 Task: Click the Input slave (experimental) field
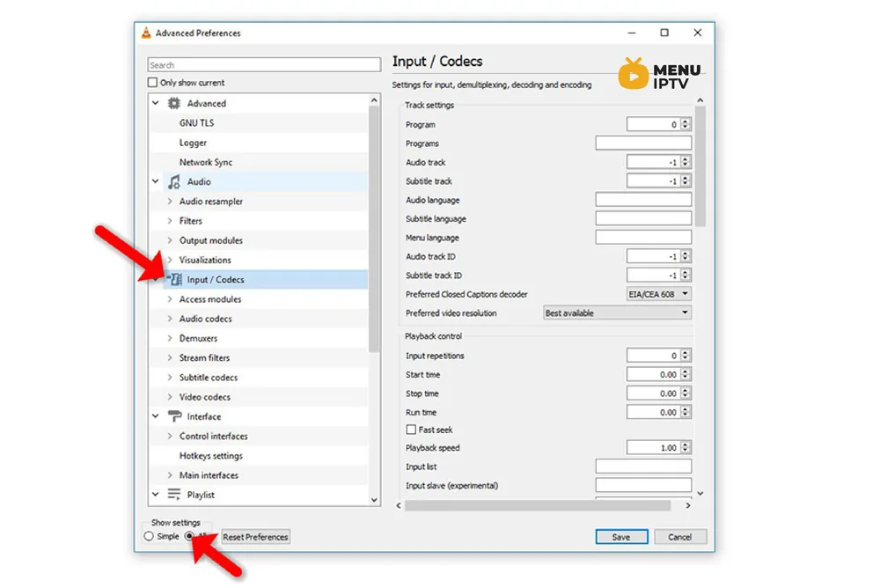(643, 485)
